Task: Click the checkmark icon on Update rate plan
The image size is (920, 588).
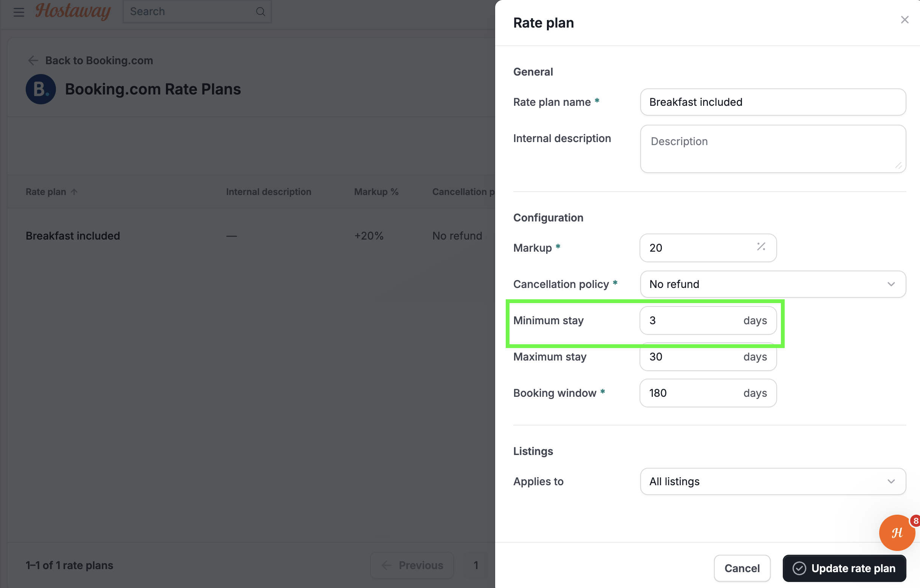Action: (799, 568)
